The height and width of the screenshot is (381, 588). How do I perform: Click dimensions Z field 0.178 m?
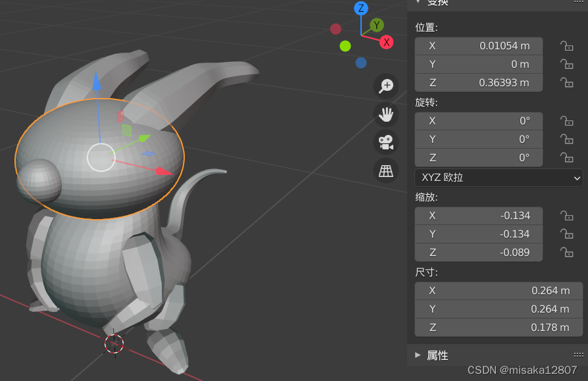pos(499,328)
